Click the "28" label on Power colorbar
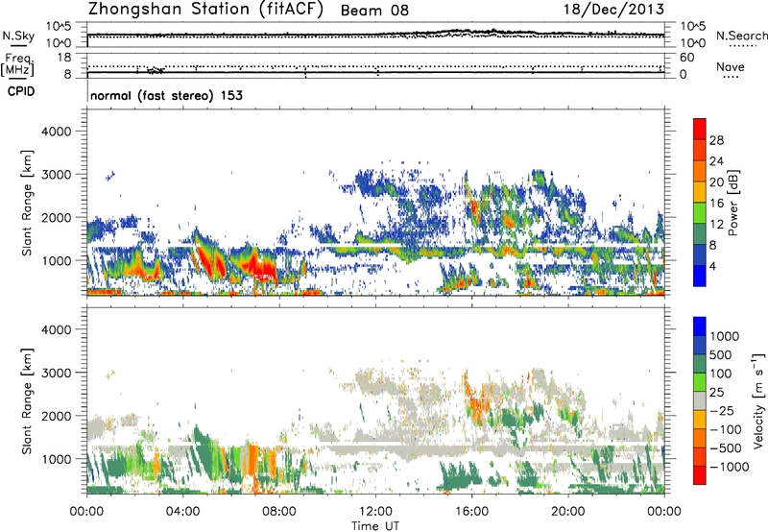This screenshot has width=768, height=532. [x=716, y=140]
